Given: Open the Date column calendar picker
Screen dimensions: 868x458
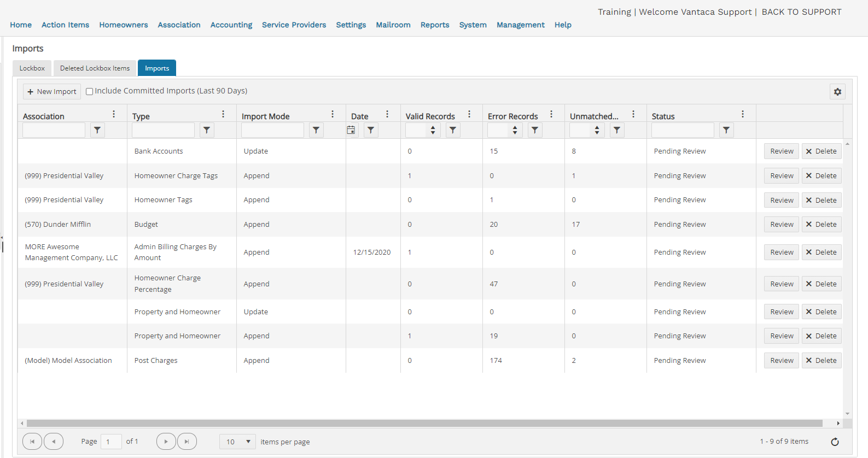Looking at the screenshot, I should coord(351,130).
